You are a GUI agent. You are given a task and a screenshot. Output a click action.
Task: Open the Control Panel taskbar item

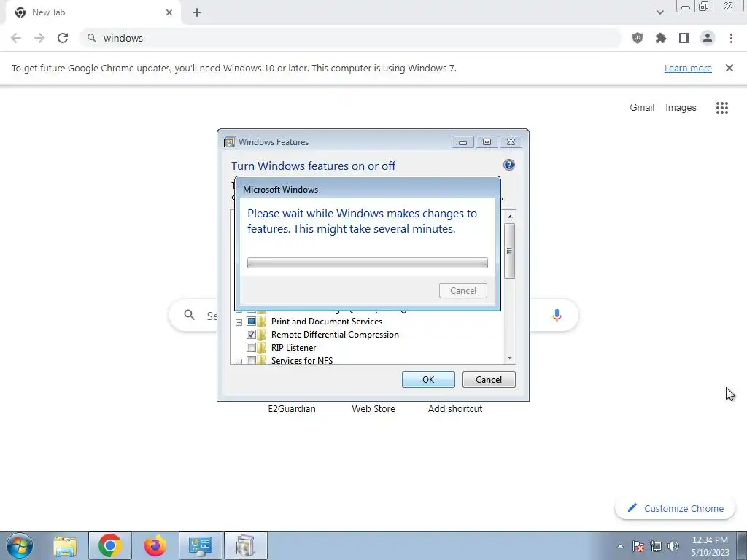201,545
